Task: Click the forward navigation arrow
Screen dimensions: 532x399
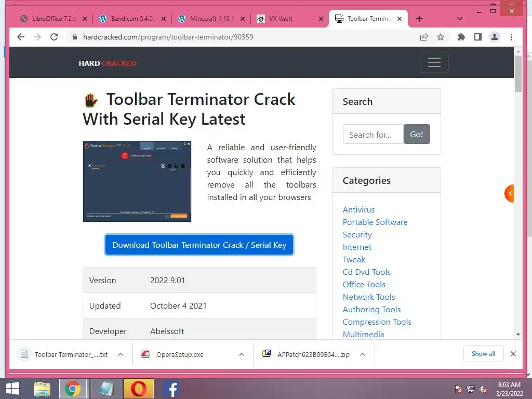Action: [x=37, y=37]
